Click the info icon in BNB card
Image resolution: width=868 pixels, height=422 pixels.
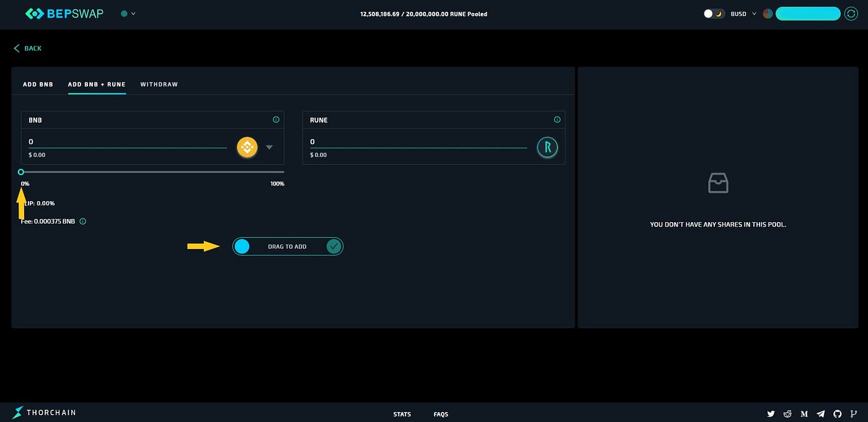(276, 120)
